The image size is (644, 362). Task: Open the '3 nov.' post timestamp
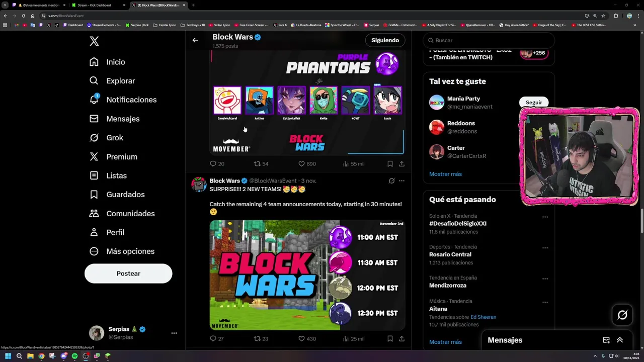[308, 181]
